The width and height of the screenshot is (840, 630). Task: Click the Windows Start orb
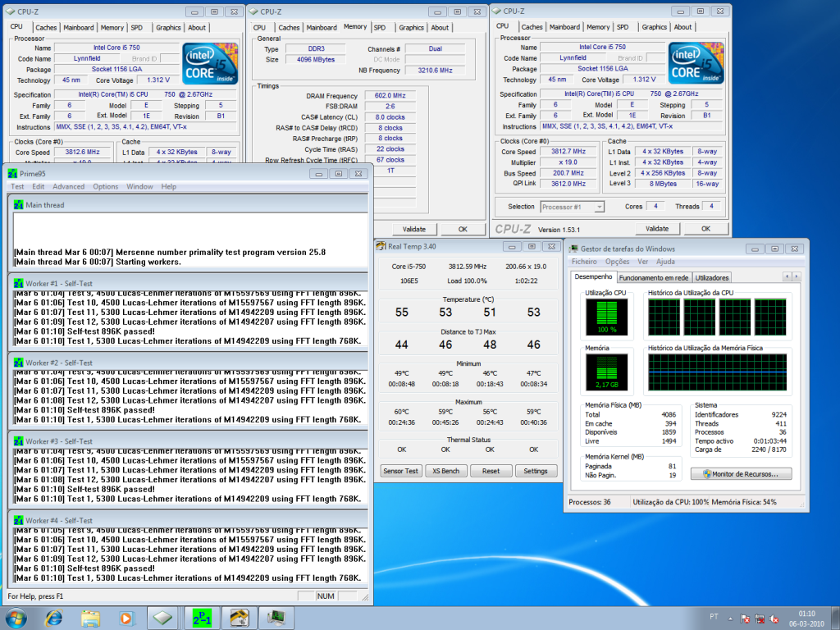click(16, 617)
